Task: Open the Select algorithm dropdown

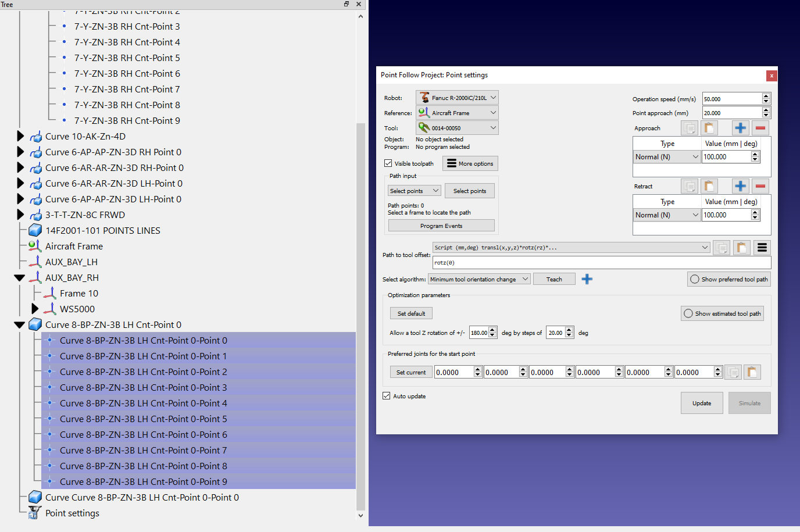Action: coord(478,279)
